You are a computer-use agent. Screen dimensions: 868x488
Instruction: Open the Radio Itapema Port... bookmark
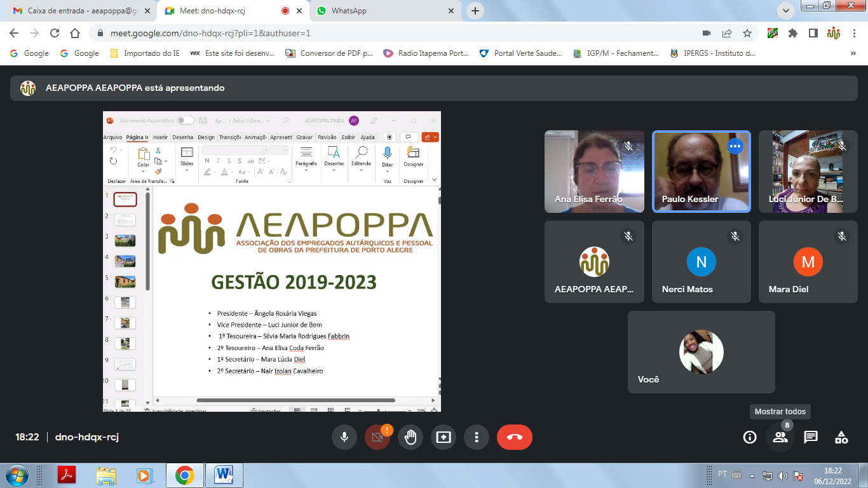click(x=426, y=53)
